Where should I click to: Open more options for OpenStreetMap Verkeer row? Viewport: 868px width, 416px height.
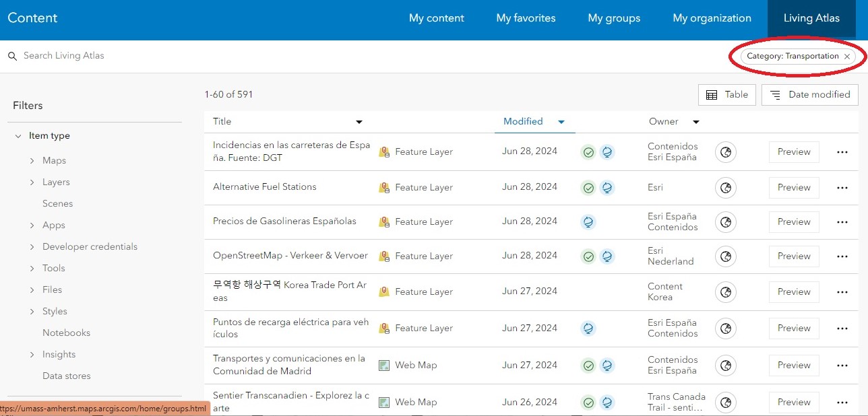point(842,256)
